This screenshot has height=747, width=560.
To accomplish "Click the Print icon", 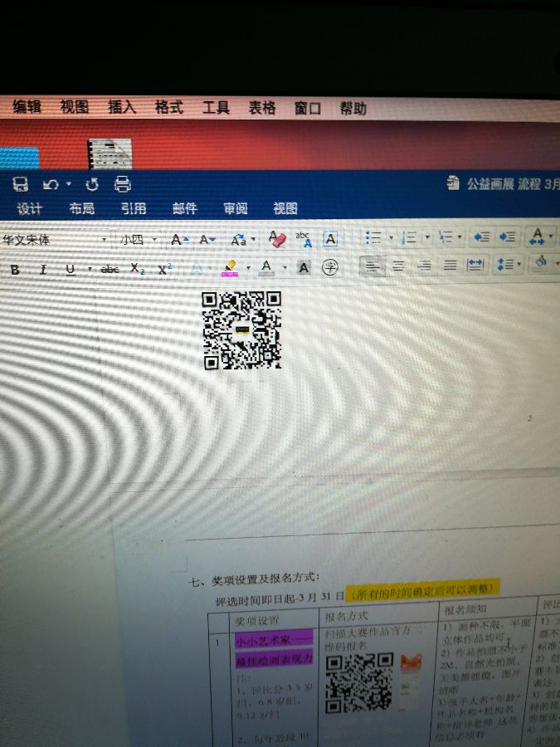I will [122, 184].
